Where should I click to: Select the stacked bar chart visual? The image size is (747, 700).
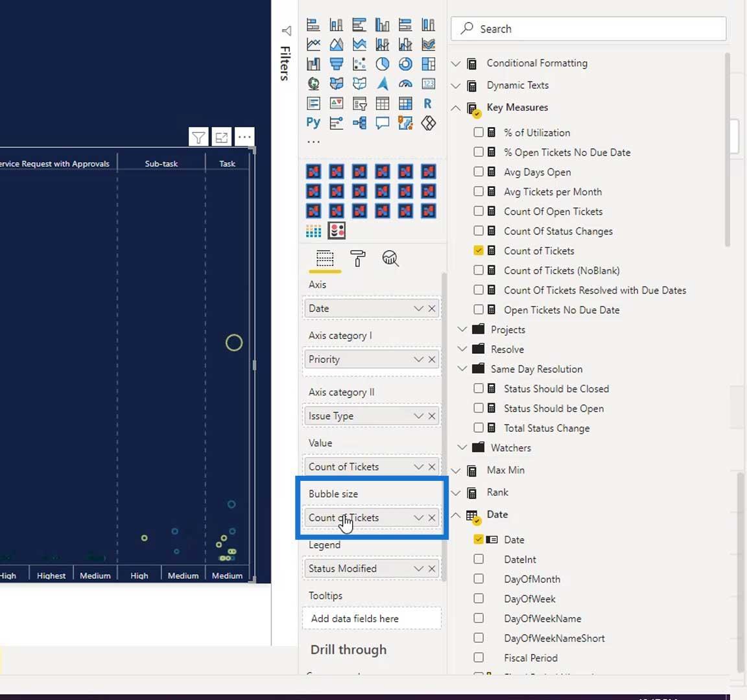[313, 25]
